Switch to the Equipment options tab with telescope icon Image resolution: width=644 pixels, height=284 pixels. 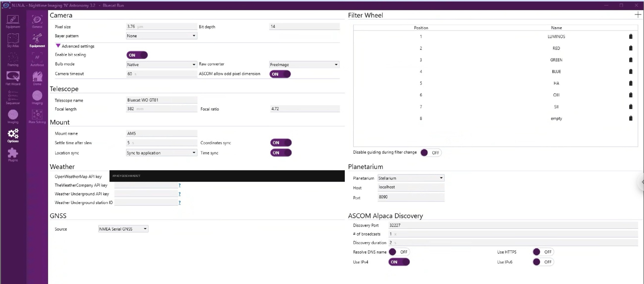pyautogui.click(x=37, y=40)
